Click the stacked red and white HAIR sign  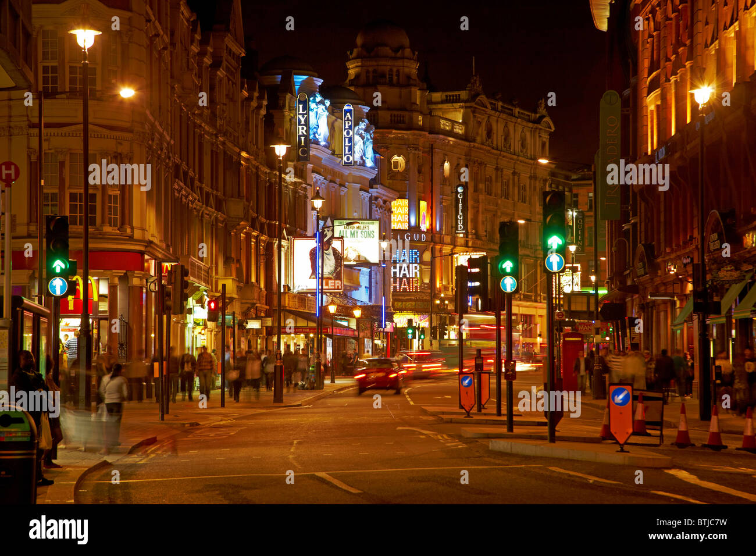coord(405,270)
